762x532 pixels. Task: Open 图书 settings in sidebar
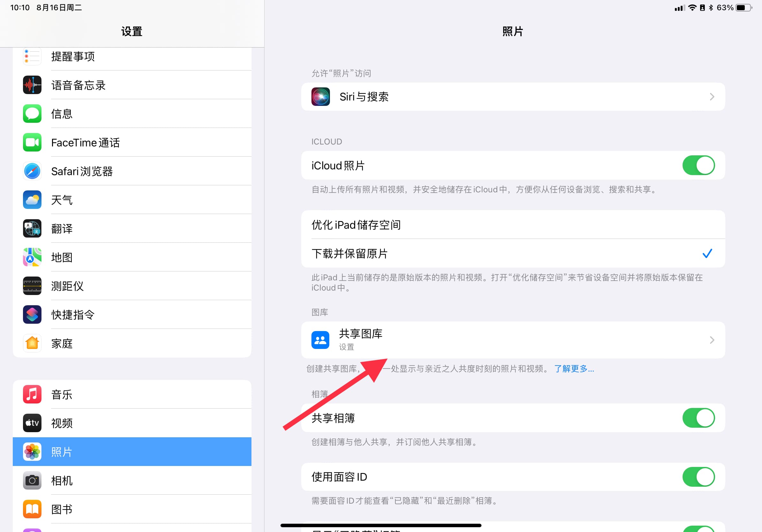tap(132, 509)
